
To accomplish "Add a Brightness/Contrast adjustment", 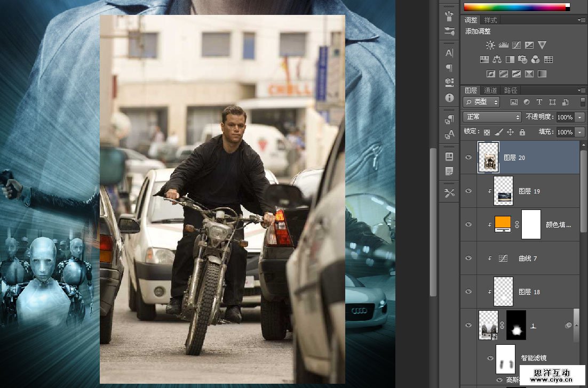I will [x=490, y=45].
